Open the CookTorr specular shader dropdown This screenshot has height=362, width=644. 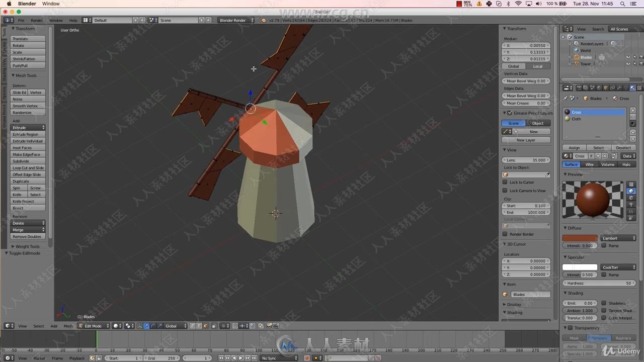click(x=618, y=267)
